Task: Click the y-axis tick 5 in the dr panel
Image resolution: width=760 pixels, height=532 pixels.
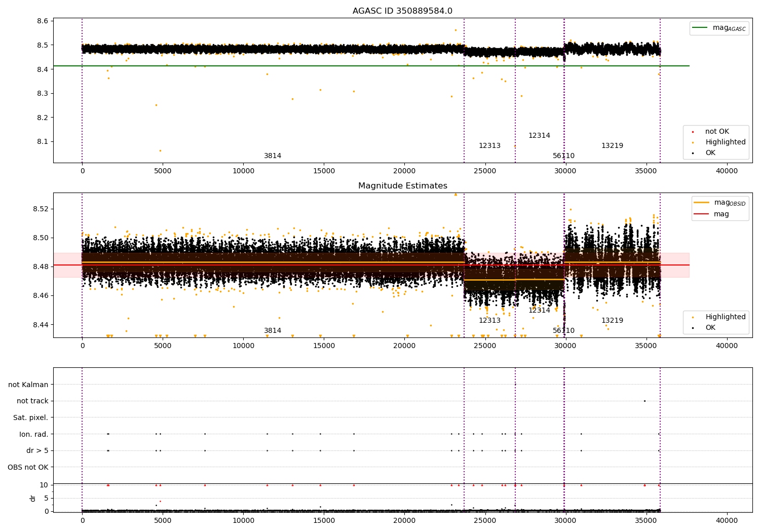Action: [x=47, y=498]
